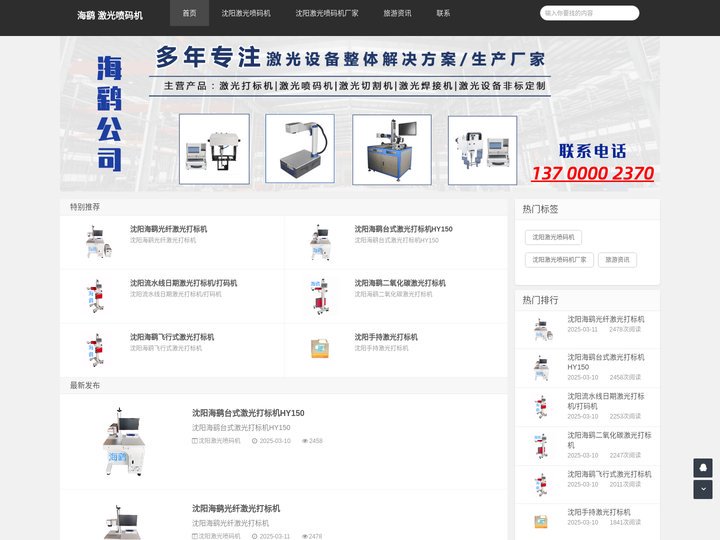The height and width of the screenshot is (540, 720).
Task: Click 热门排行 thumbnail for 手持激光打标机
Action: point(541,522)
